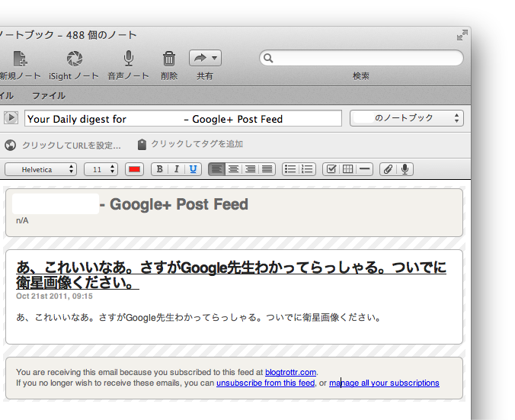515x420 pixels.
Task: Click the tag icon
Action: 142,144
